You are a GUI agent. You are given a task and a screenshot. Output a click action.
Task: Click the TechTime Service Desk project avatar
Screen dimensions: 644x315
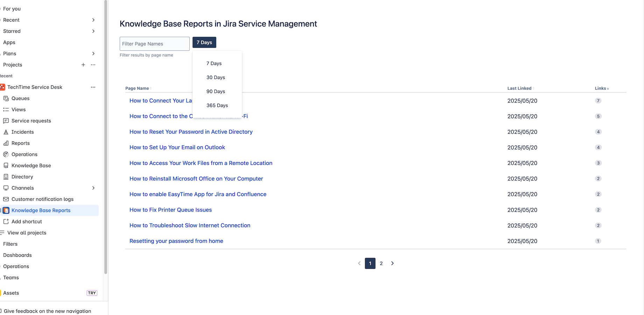coord(2,87)
